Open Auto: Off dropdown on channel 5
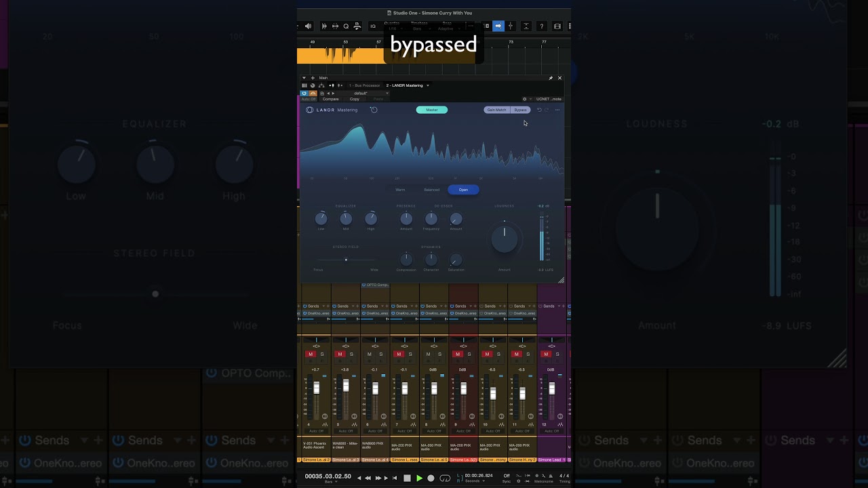This screenshot has height=488, width=868. [x=346, y=431]
